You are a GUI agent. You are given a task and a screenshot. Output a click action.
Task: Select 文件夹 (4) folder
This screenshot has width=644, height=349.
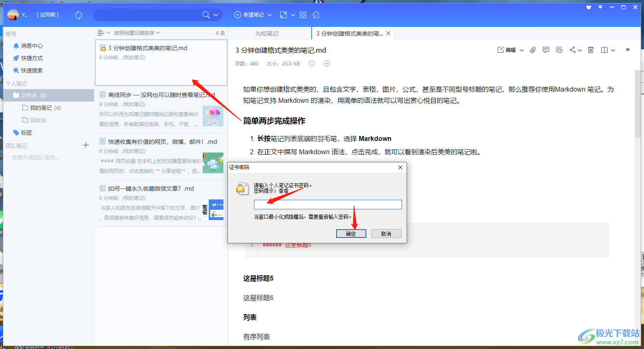[x=49, y=95]
